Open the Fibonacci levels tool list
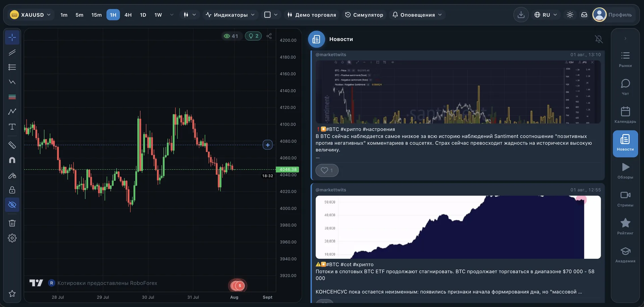This screenshot has width=644, height=307. coord(12,67)
